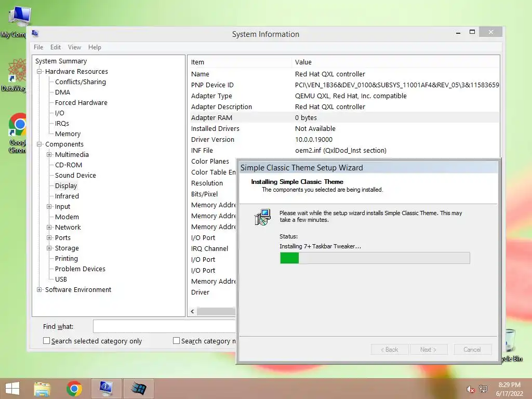Click the installation progress bar
This screenshot has height=399, width=532.
[x=375, y=258]
